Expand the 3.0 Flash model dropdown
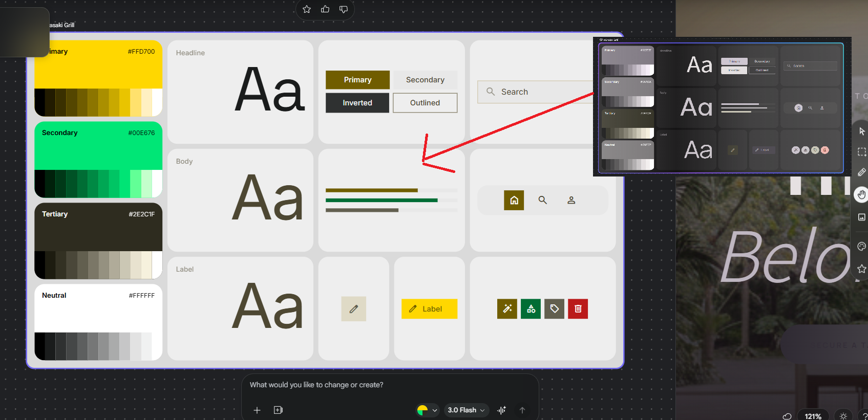Image resolution: width=868 pixels, height=420 pixels. (466, 410)
